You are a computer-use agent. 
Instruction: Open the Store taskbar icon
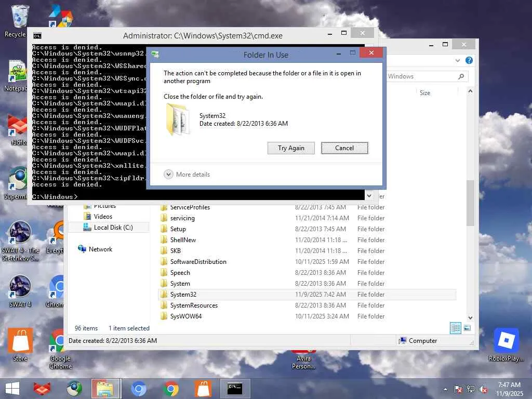pos(203,389)
